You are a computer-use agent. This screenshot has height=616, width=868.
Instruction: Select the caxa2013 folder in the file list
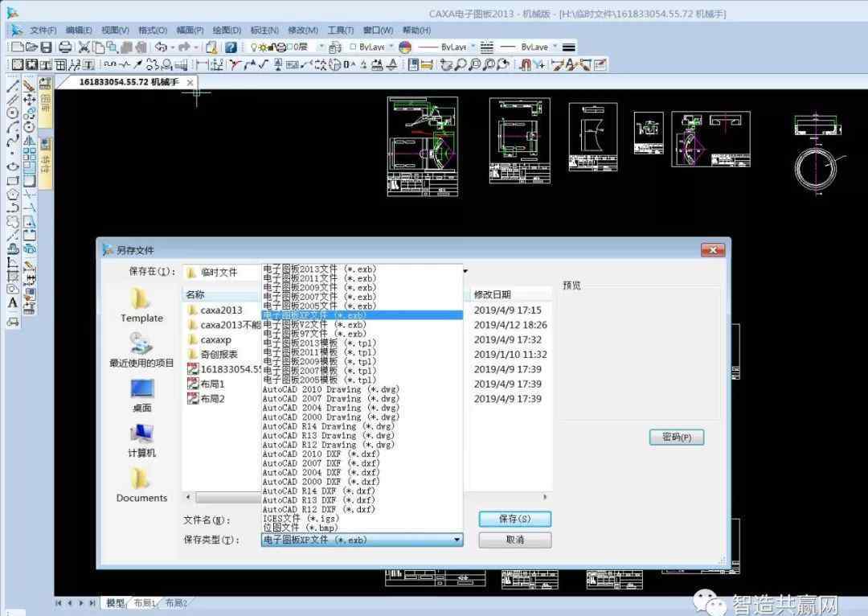click(222, 310)
